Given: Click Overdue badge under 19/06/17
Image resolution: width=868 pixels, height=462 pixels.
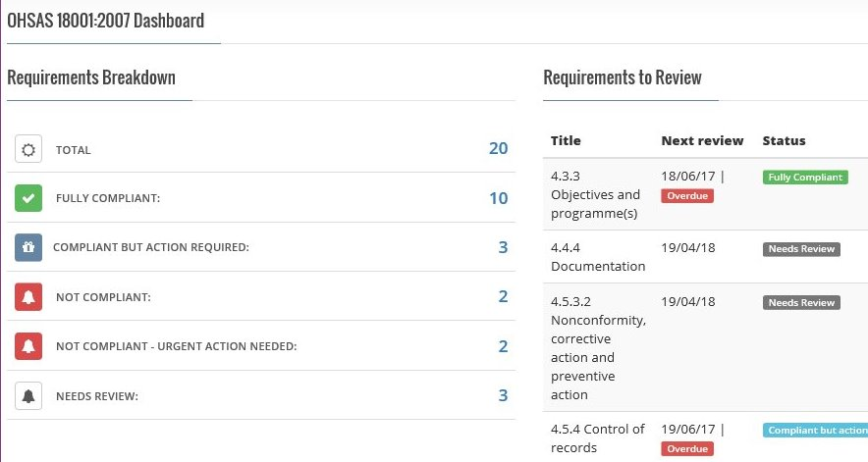Looking at the screenshot, I should [687, 448].
